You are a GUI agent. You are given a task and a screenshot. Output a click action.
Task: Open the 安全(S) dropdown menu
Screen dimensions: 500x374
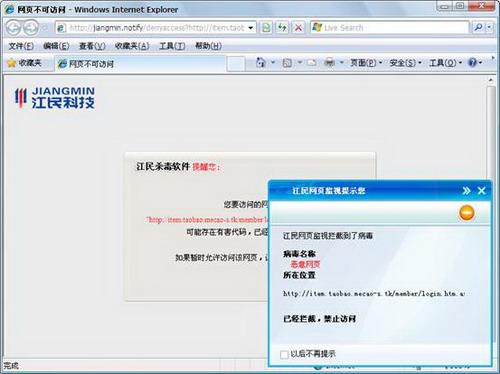pyautogui.click(x=405, y=63)
